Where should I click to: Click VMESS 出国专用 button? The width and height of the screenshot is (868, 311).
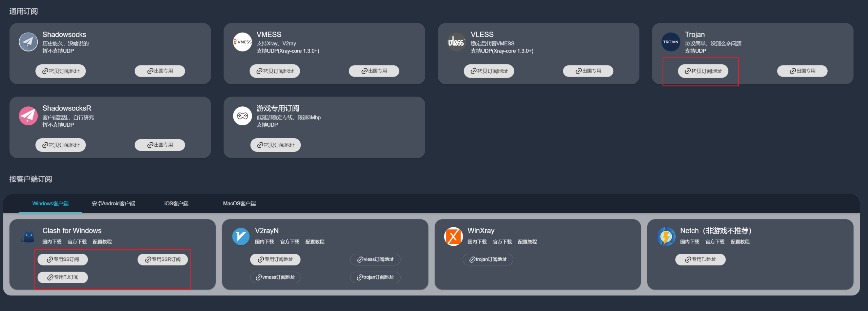(x=374, y=71)
